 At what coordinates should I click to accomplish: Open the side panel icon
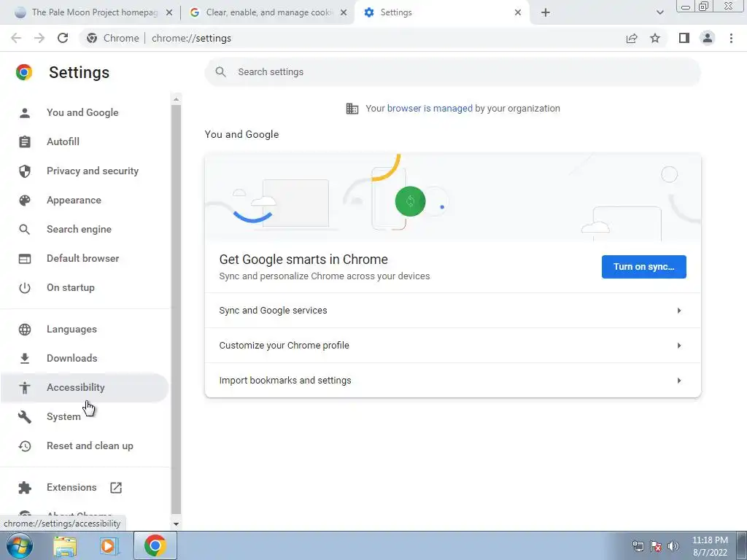point(684,38)
